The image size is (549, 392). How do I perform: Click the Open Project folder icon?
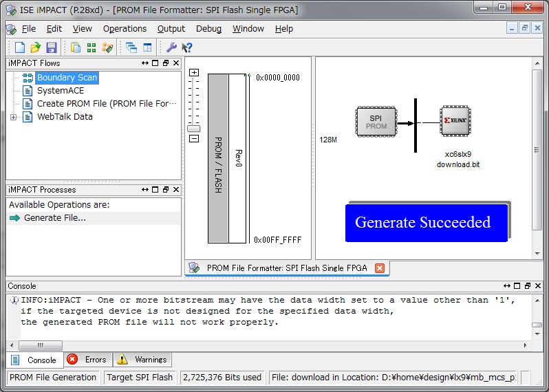coord(35,47)
